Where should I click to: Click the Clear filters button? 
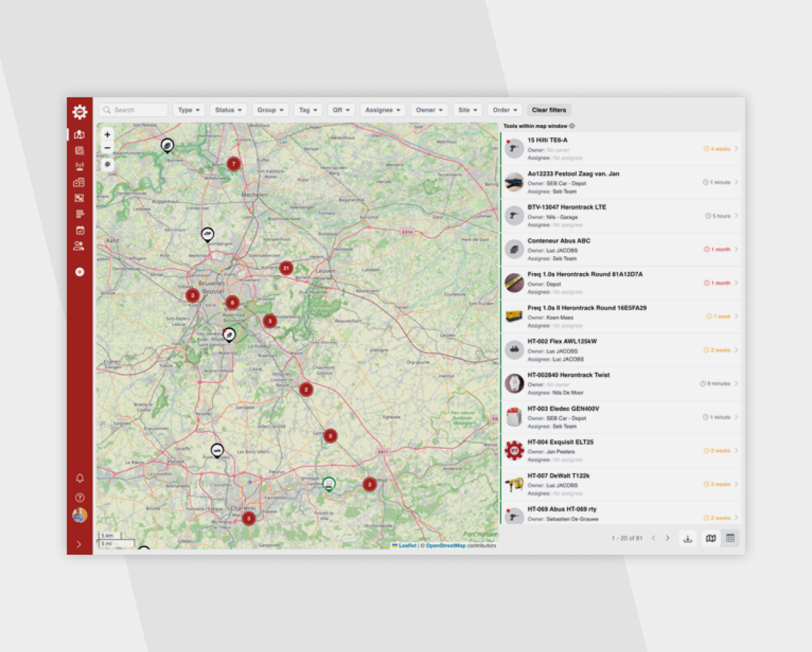[x=549, y=110]
